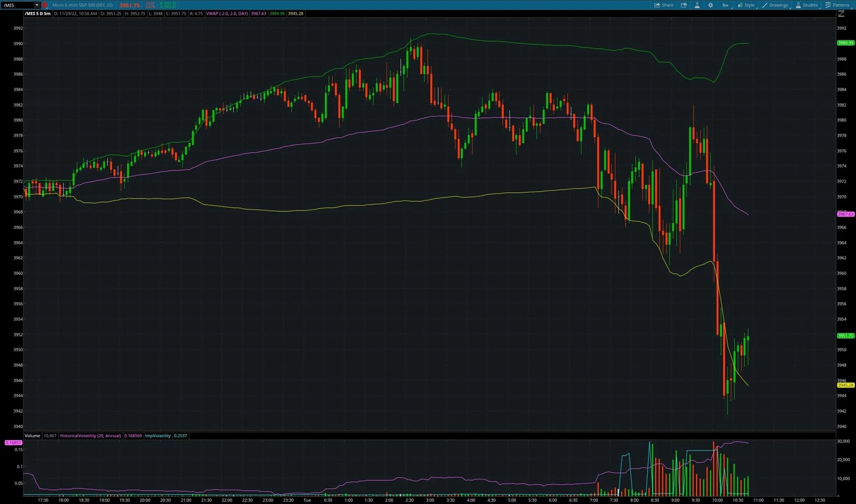
Task: Click the pink 0.16857 bubble on the volume axis
Action: tap(13, 442)
